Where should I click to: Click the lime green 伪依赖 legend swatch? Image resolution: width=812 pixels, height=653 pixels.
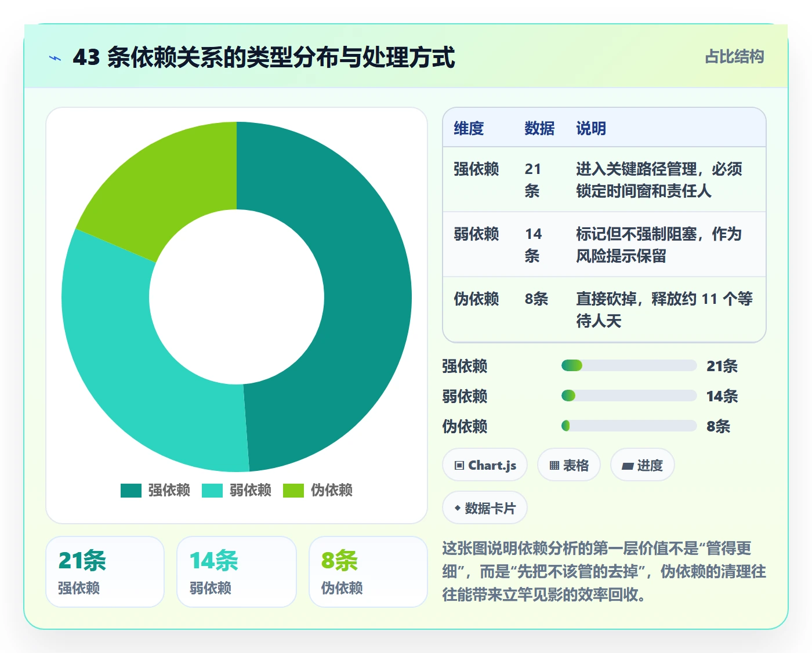coord(293,491)
